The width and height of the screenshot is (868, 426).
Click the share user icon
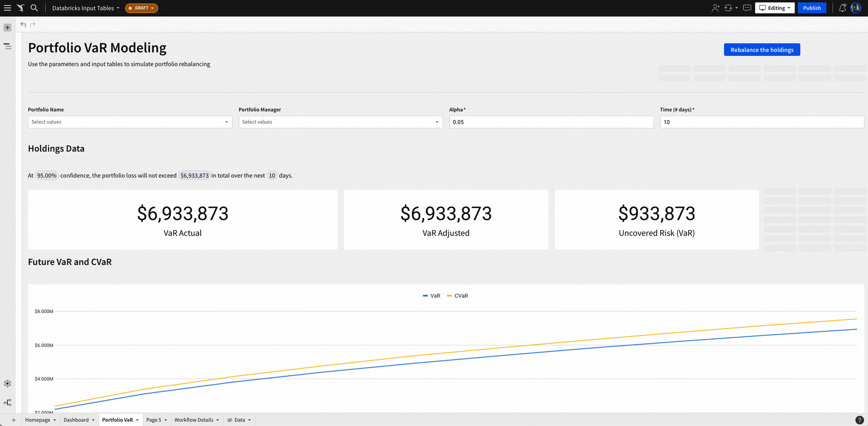click(715, 8)
